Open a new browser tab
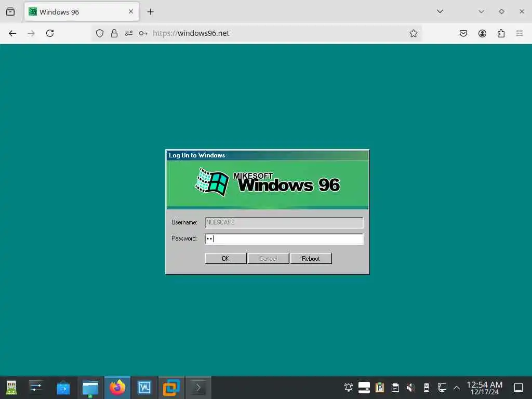Image resolution: width=532 pixels, height=399 pixels. [150, 12]
